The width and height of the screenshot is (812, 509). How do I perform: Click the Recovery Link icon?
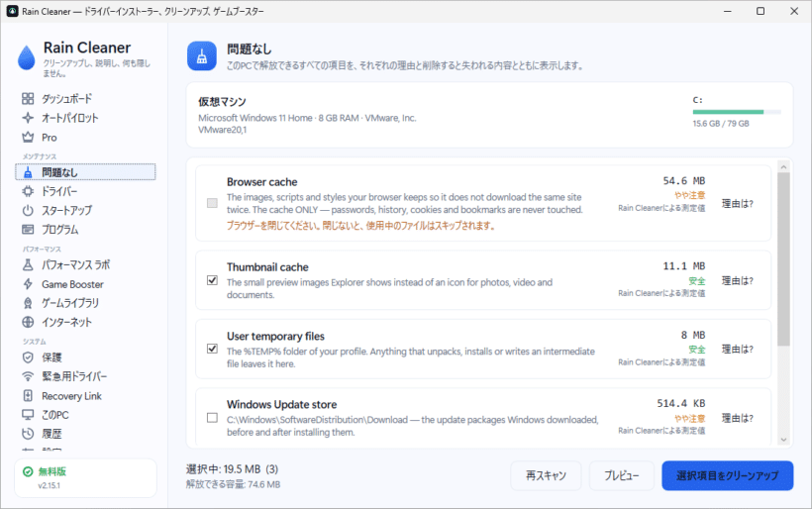click(x=28, y=395)
